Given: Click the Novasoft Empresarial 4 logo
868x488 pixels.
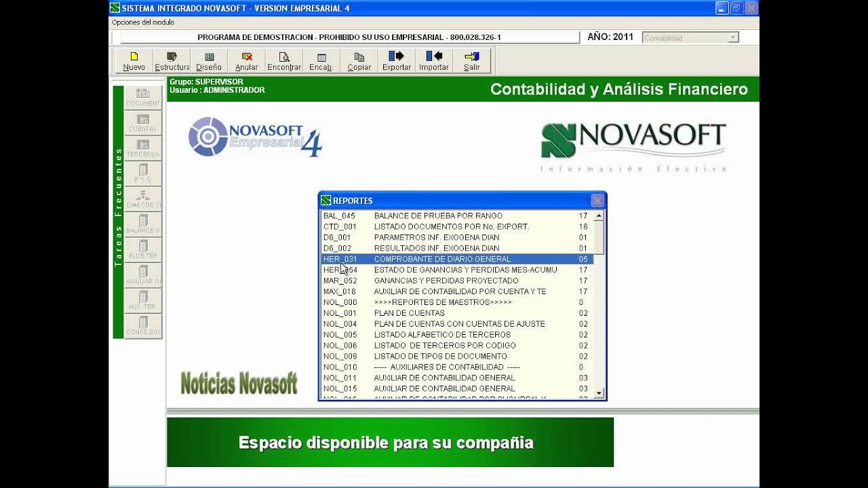Looking at the screenshot, I should (255, 137).
